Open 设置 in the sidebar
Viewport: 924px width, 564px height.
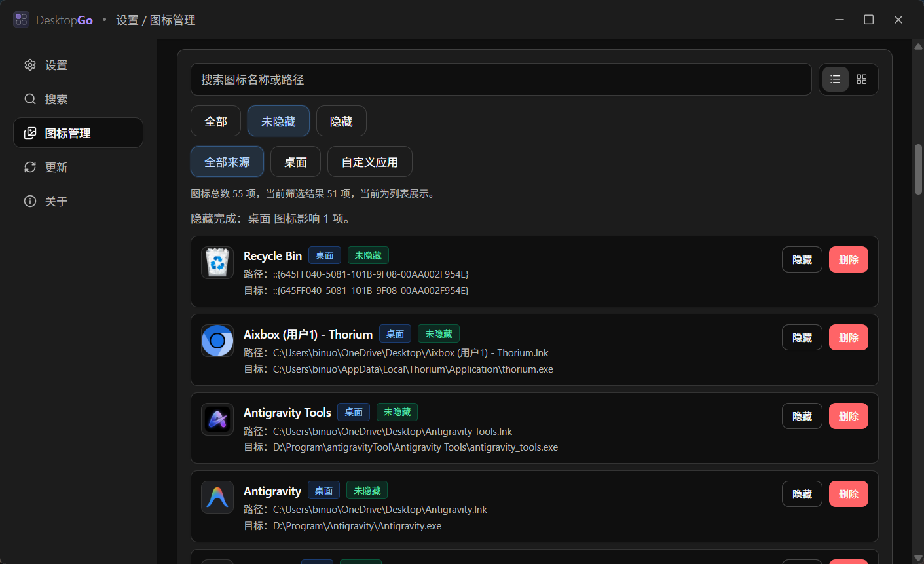[56, 65]
